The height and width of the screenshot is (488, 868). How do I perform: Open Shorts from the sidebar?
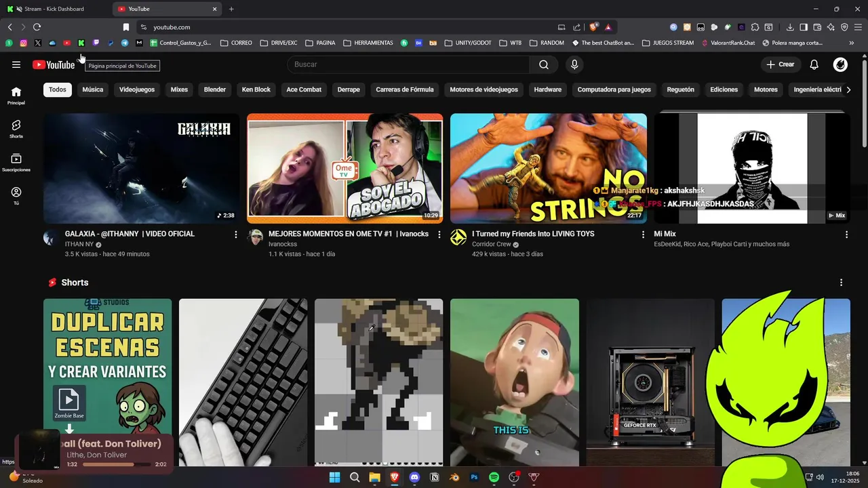16,129
